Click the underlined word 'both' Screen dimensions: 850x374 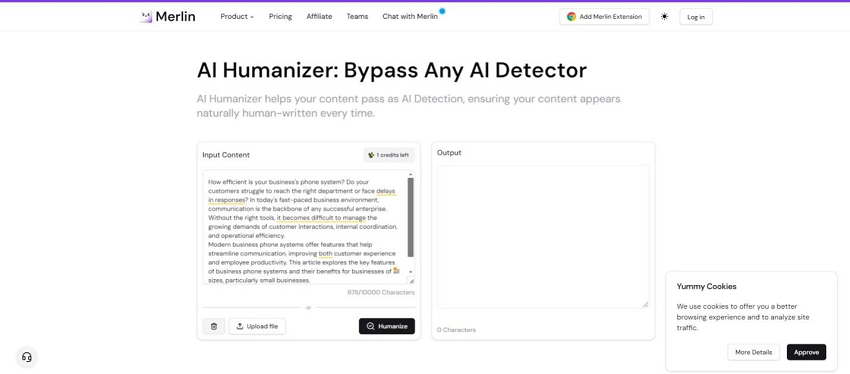point(325,254)
